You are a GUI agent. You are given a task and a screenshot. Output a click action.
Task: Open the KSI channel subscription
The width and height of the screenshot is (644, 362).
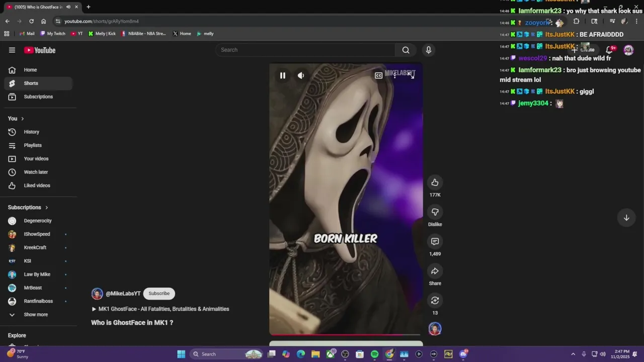tap(38, 261)
